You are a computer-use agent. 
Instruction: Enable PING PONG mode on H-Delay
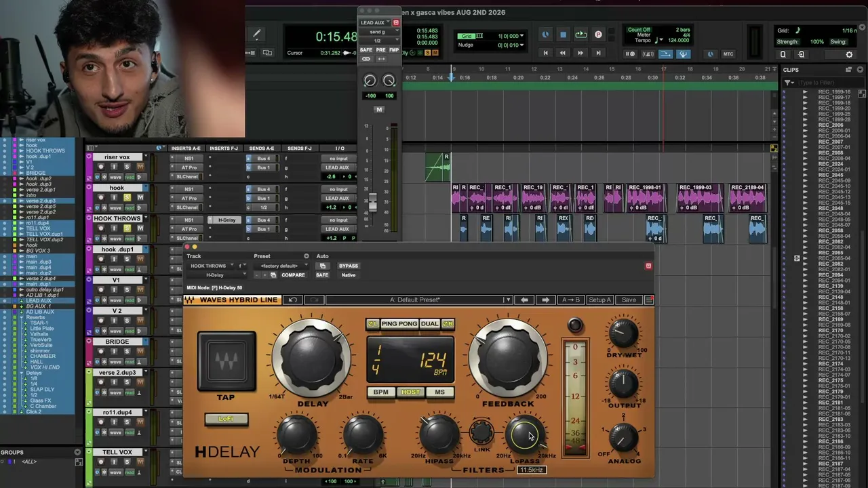click(399, 324)
